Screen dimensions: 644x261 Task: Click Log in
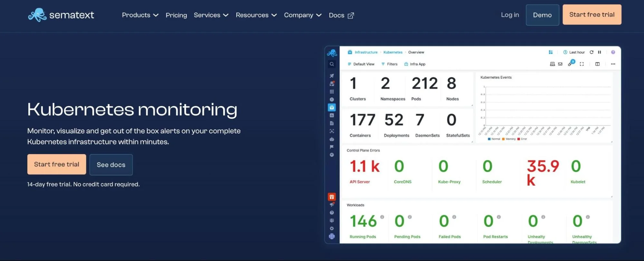pos(510,15)
